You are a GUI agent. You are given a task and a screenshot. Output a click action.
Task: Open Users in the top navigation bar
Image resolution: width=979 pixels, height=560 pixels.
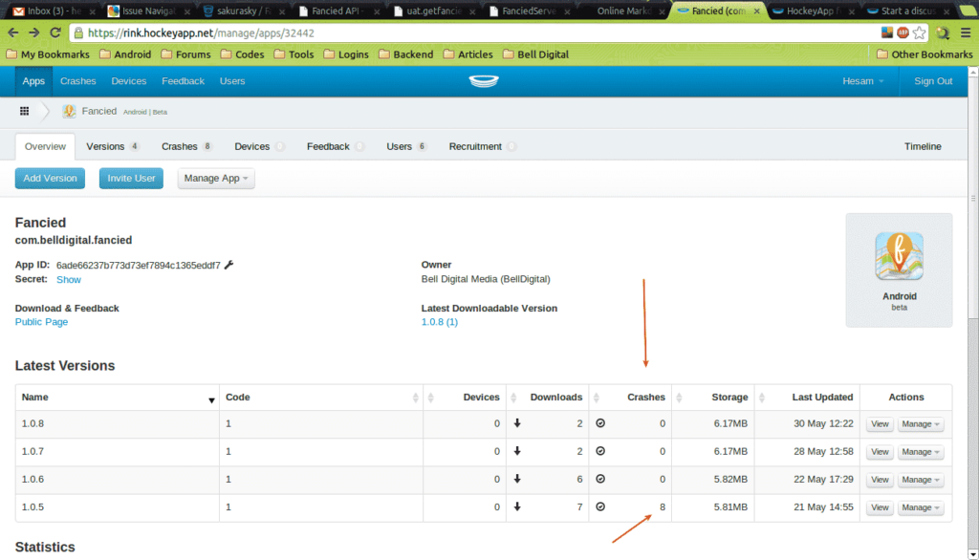point(232,81)
